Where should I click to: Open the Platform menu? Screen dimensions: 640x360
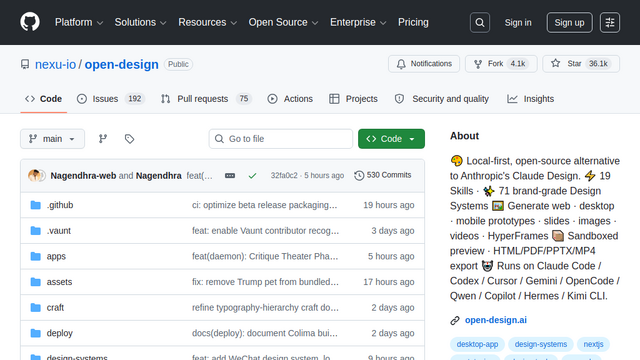[79, 22]
